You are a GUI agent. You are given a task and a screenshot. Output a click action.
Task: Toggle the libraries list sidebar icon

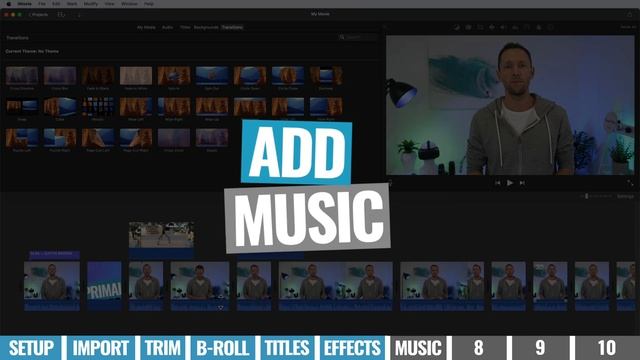61,14
